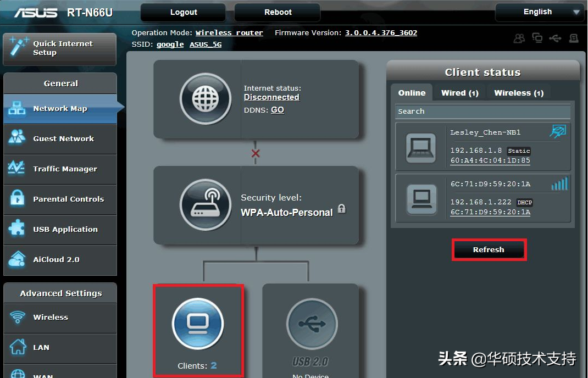Click the Guest Network people icon
The width and height of the screenshot is (588, 378).
click(17, 137)
